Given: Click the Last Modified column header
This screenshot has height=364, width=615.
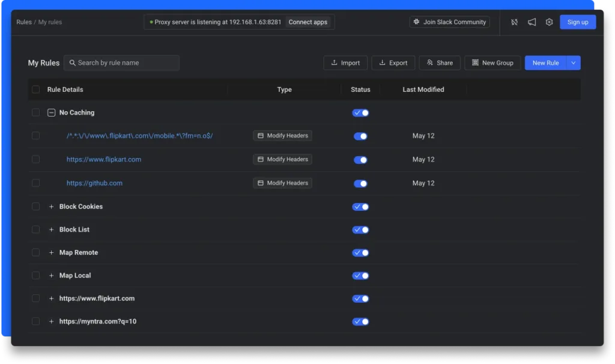Looking at the screenshot, I should coord(423,89).
